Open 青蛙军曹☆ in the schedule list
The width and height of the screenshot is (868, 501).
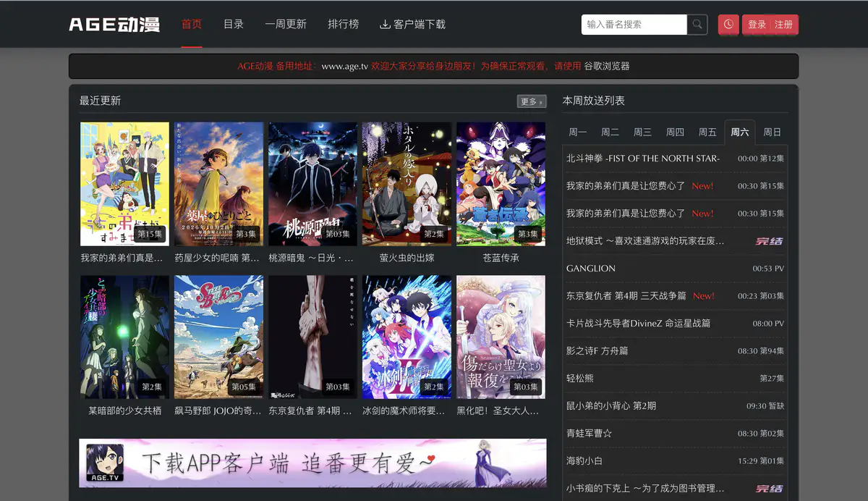coord(590,434)
